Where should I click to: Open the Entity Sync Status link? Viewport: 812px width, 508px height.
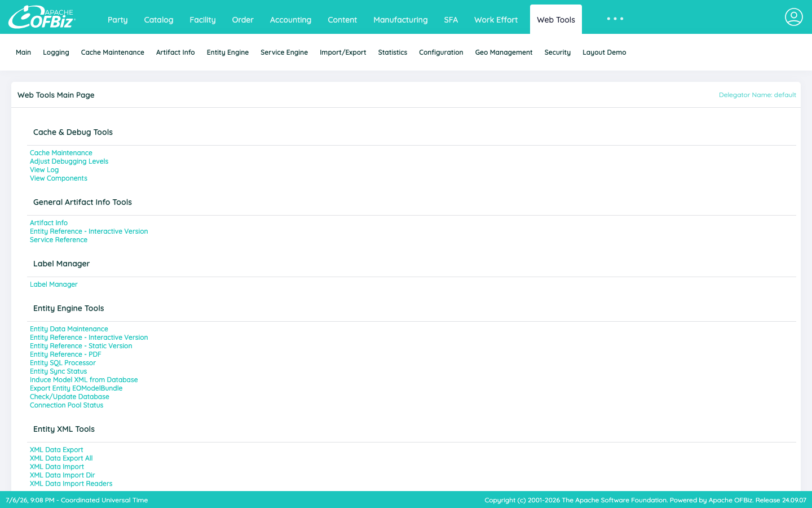tap(58, 371)
